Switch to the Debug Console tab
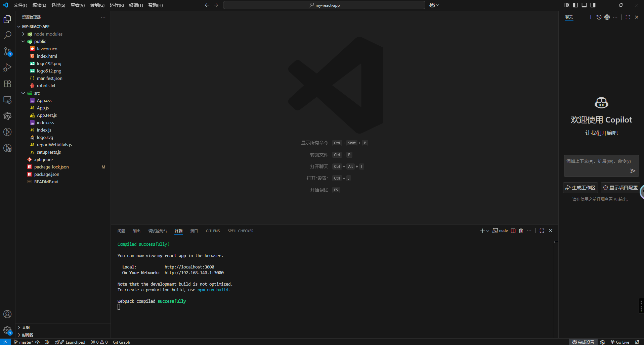 (x=158, y=231)
